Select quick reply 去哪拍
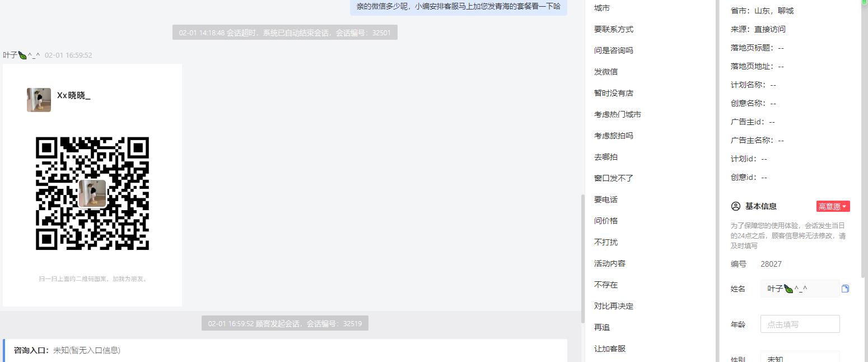Screen dimensions: 868x362 tap(606, 157)
